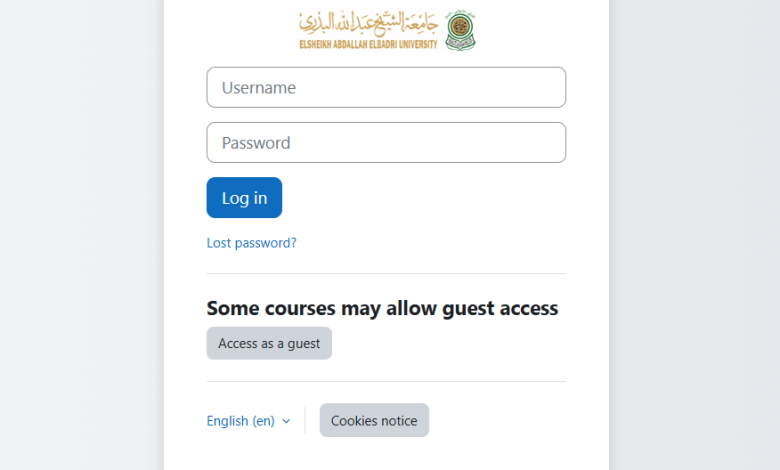Click the Elsheikh Abdallah Elbadri University text logo

(x=368, y=44)
